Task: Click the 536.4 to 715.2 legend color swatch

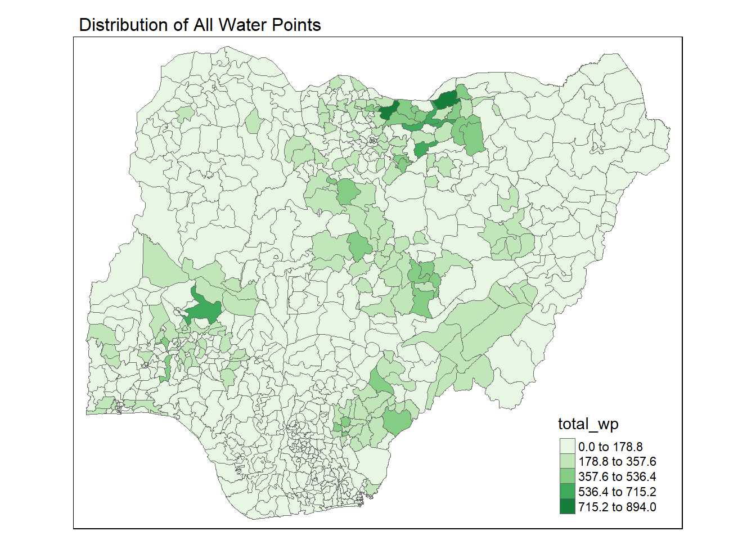Action: (x=567, y=492)
